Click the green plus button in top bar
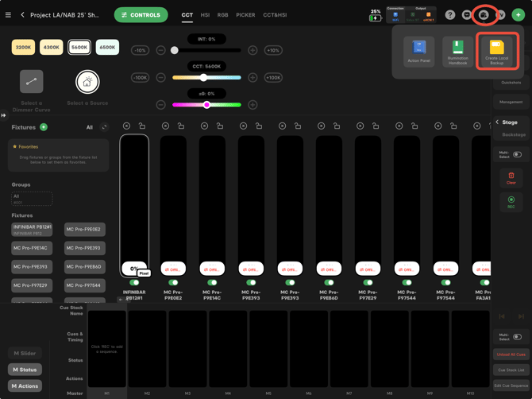 [x=518, y=15]
